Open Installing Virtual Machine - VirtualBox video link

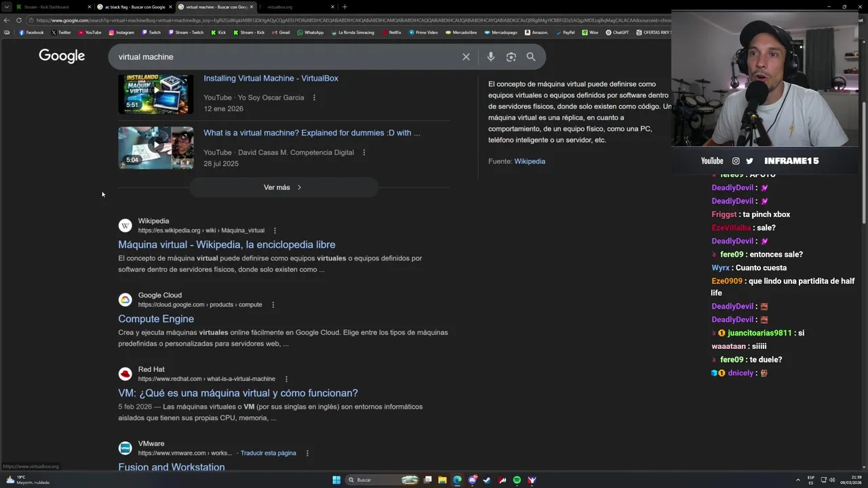271,78
